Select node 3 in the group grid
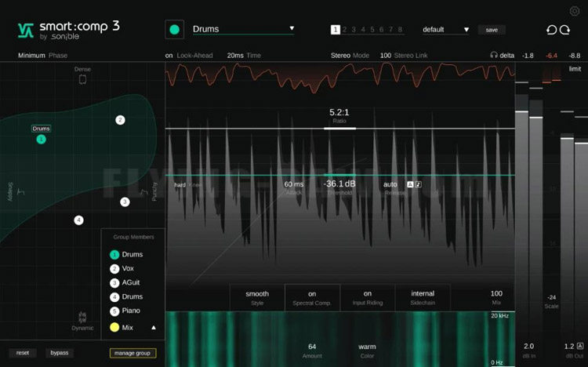Viewport: 588px width, 367px height. [125, 202]
